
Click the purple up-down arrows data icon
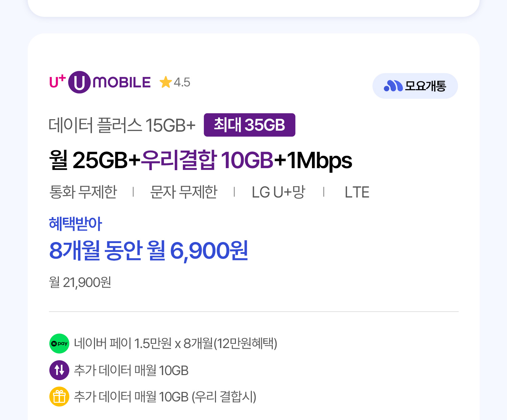click(59, 370)
